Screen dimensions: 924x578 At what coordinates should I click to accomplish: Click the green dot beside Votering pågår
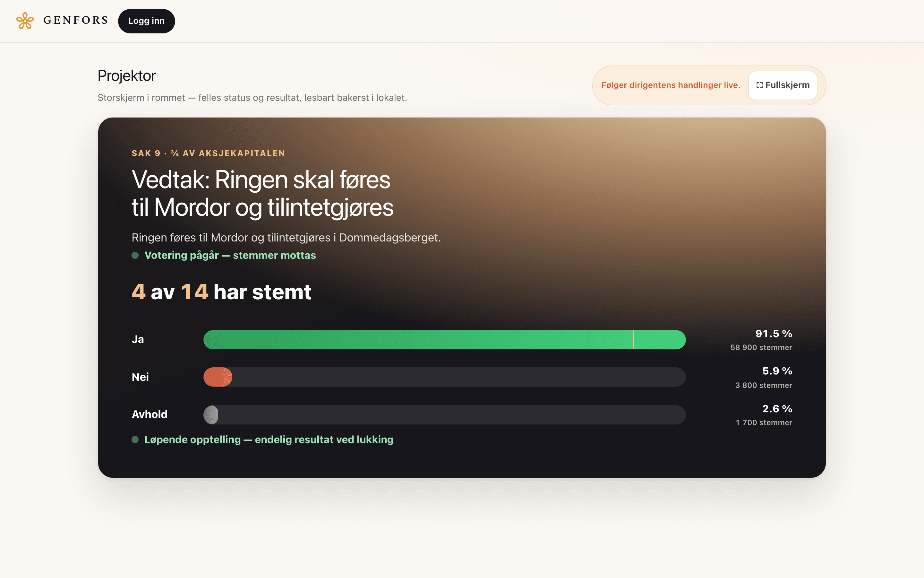(x=135, y=255)
